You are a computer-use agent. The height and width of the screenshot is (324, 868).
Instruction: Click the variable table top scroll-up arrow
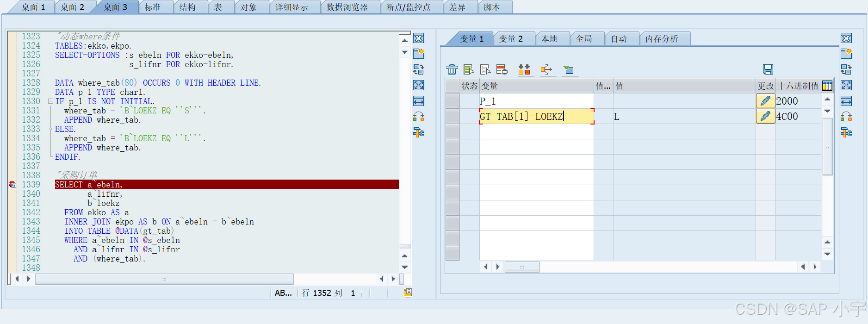(x=828, y=99)
